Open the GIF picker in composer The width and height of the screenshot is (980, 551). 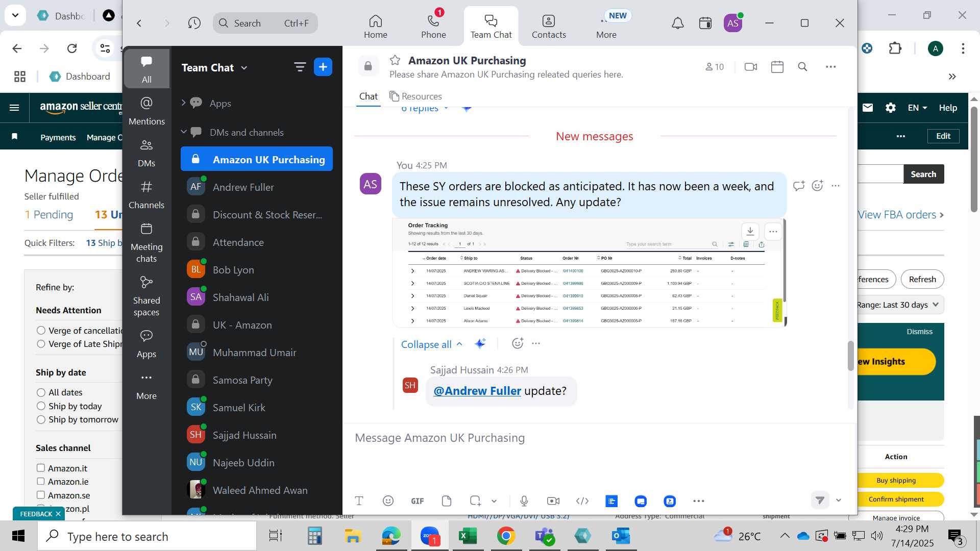click(417, 501)
